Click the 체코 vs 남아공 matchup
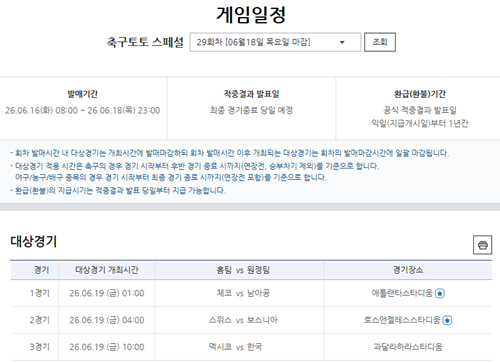The width and height of the screenshot is (500, 363). (x=243, y=293)
